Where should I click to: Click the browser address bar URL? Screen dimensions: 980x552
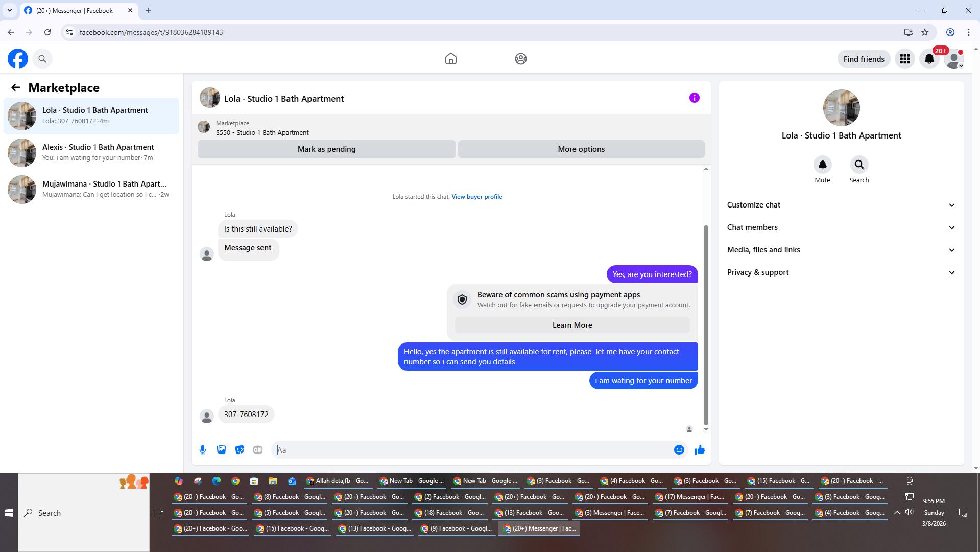click(x=151, y=32)
